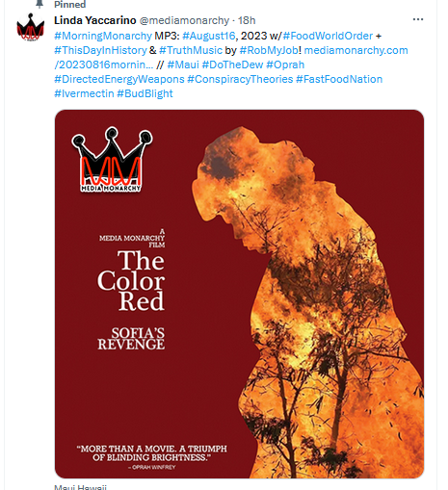The image size is (448, 490).
Task: Open The Color Red poster image
Action: (x=239, y=294)
